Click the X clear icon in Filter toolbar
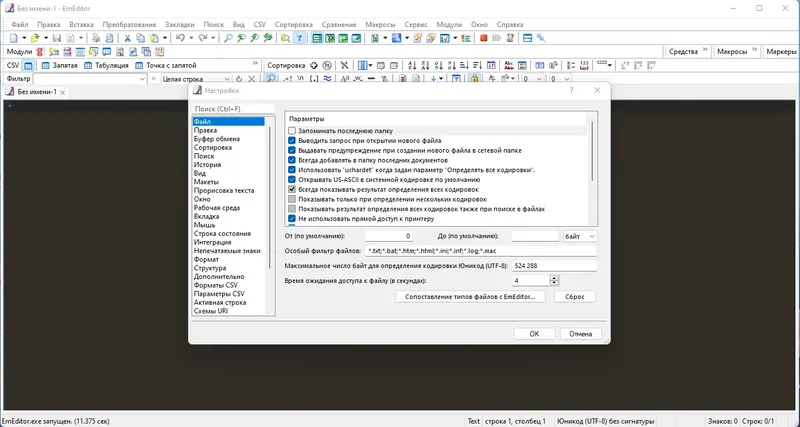800x427 pixels. pyautogui.click(x=252, y=79)
